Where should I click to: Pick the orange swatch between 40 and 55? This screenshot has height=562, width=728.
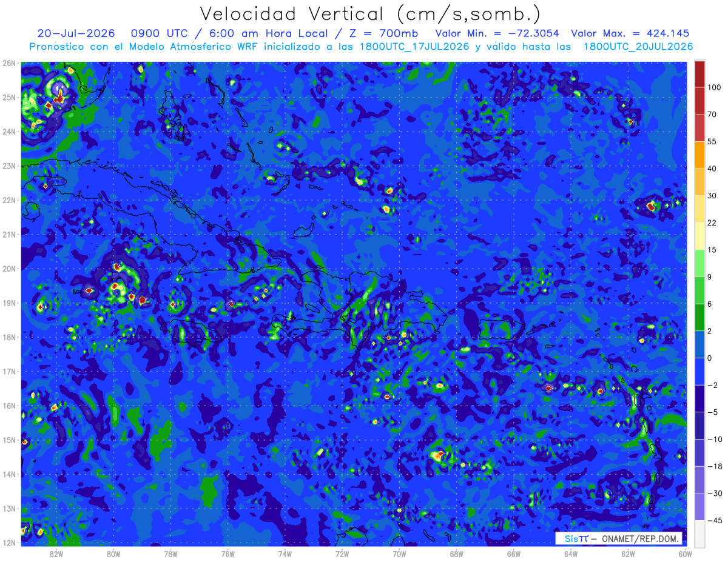point(699,155)
